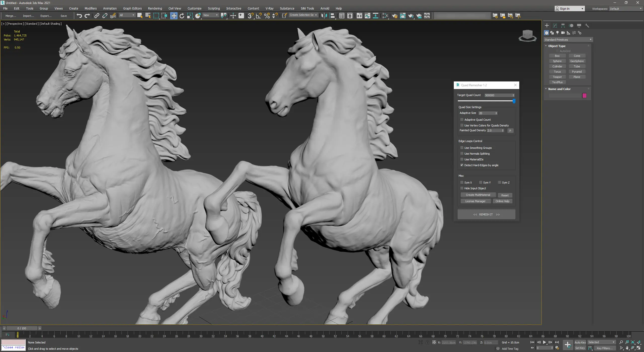
Task: Open the Curve Editor icon
Action: (x=367, y=16)
